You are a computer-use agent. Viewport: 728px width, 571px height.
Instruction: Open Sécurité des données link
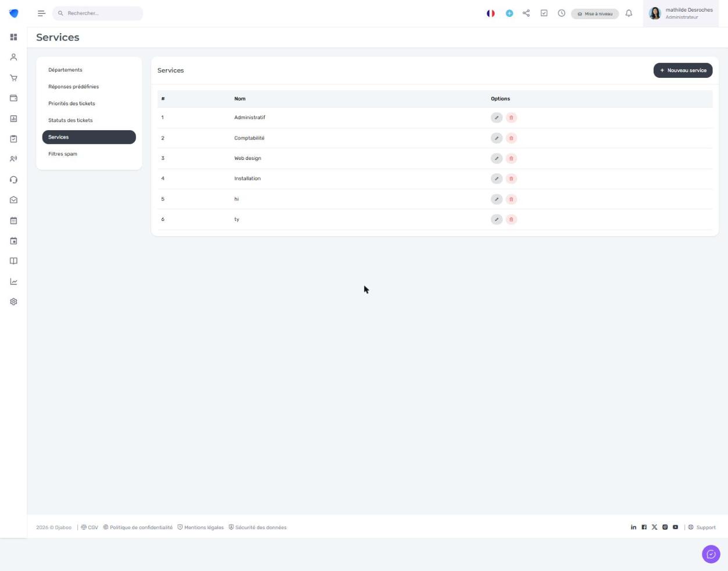tap(258, 527)
